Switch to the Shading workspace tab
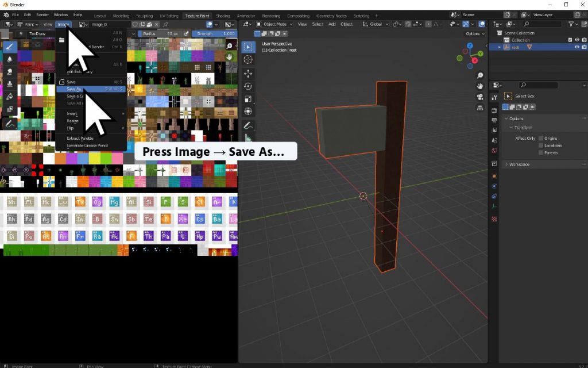 pos(223,16)
